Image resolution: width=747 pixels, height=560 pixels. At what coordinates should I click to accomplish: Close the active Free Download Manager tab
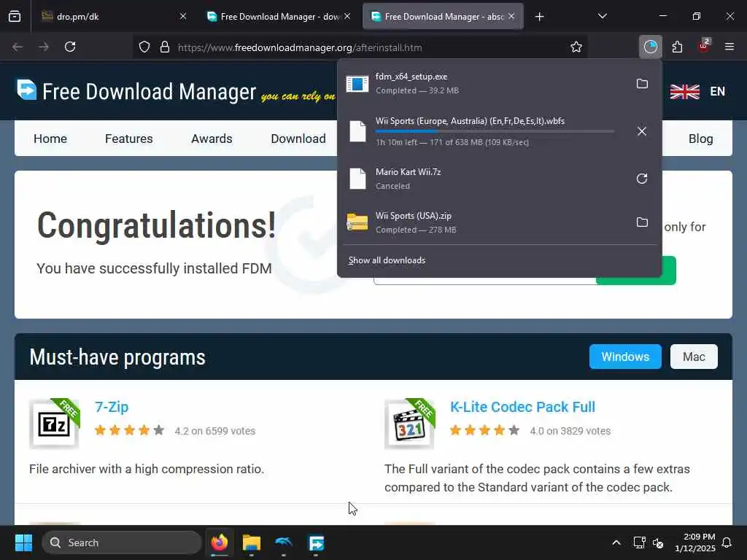511,17
